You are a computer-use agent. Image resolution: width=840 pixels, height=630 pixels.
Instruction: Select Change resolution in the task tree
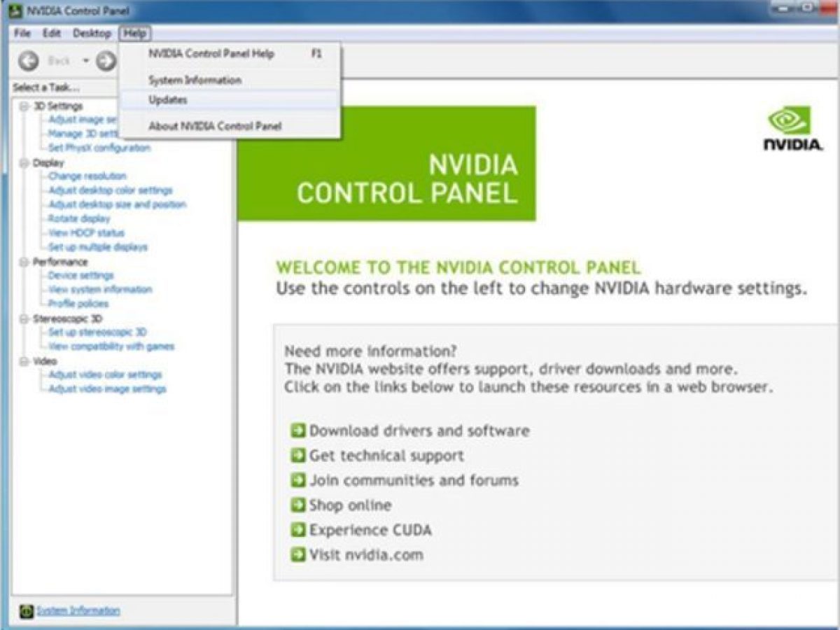click(87, 176)
